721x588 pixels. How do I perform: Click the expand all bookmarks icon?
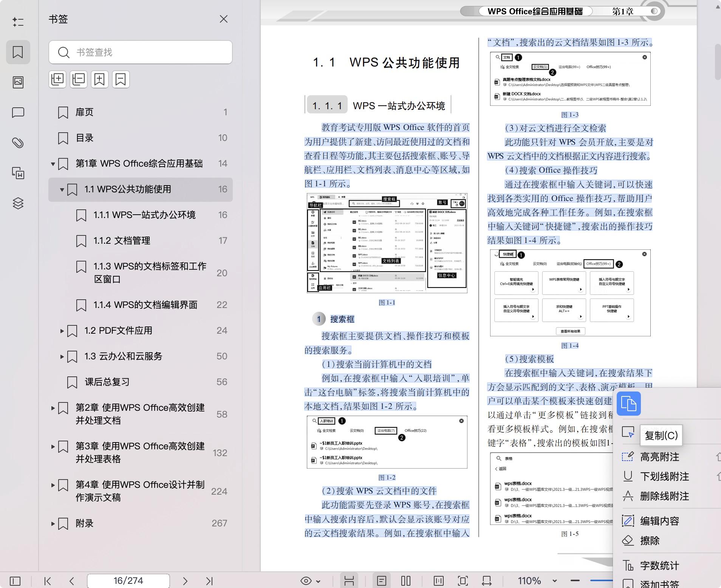(57, 79)
